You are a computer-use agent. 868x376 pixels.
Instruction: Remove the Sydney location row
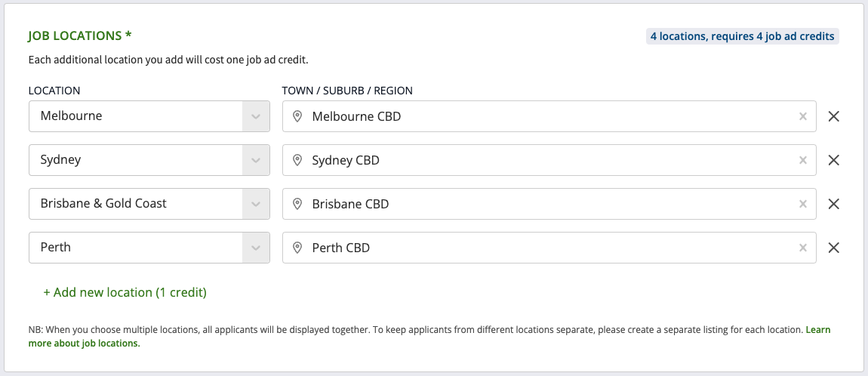pos(833,160)
